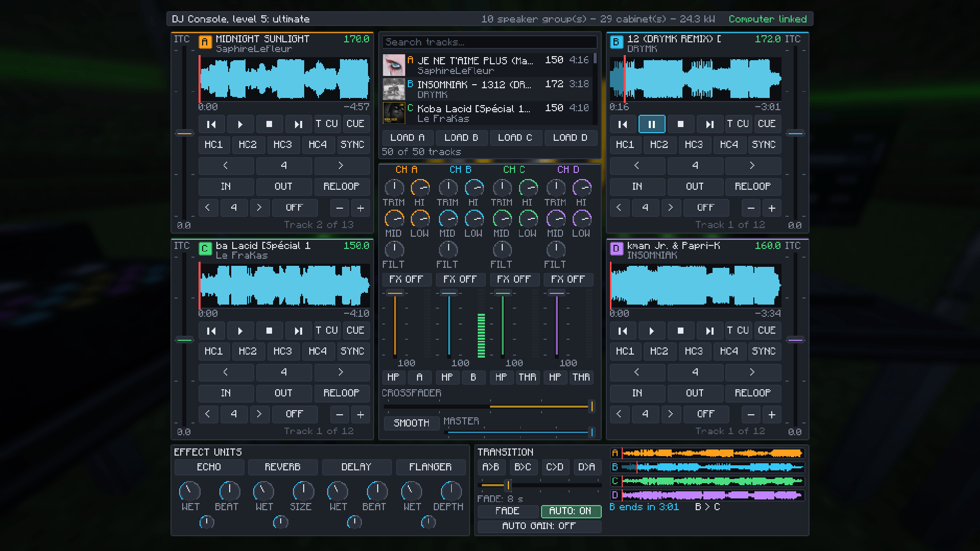Jump to previous track on deck C
This screenshot has height=551, width=980.
click(211, 331)
